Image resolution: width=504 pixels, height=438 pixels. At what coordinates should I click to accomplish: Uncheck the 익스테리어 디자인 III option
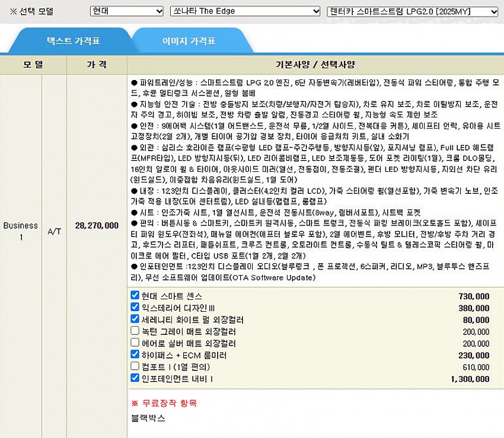click(x=135, y=308)
